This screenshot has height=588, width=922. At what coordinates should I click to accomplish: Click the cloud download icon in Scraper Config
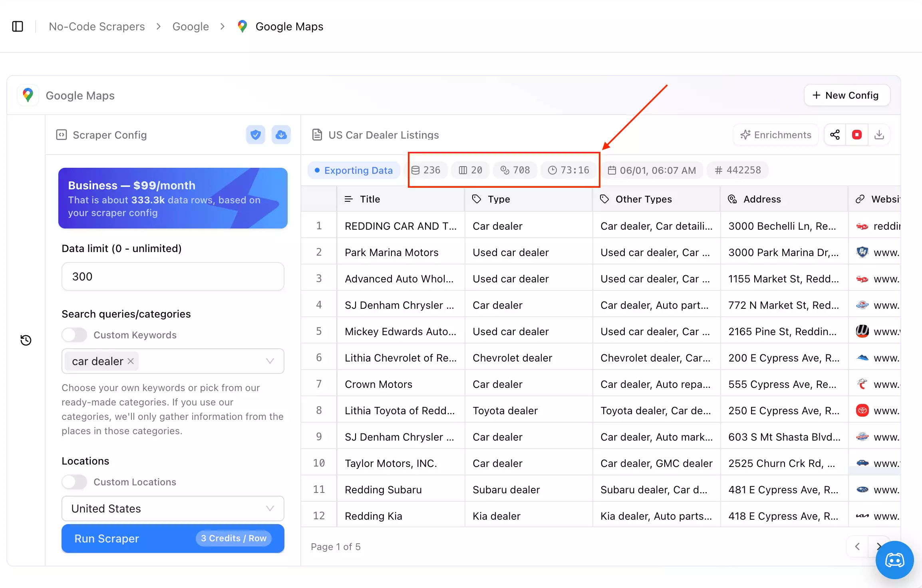(x=281, y=135)
